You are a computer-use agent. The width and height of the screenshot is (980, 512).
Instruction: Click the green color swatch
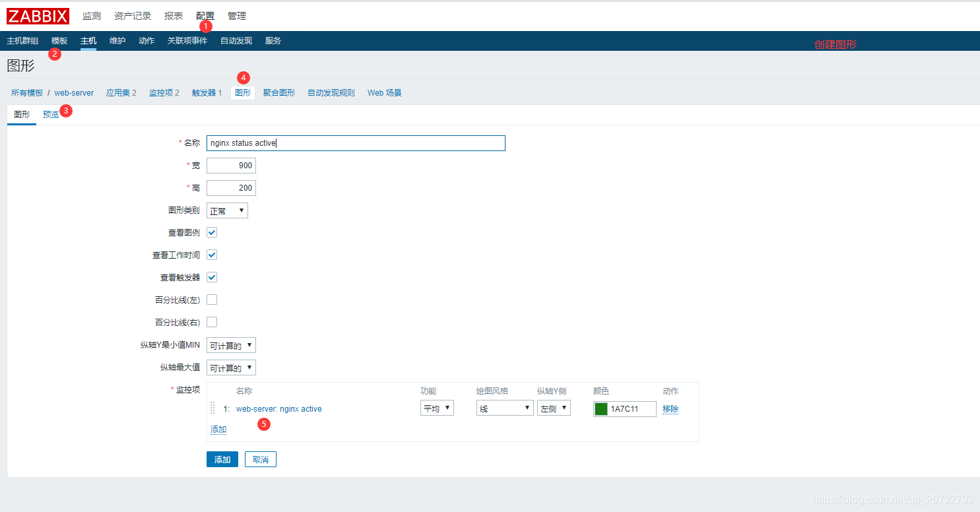click(x=601, y=409)
